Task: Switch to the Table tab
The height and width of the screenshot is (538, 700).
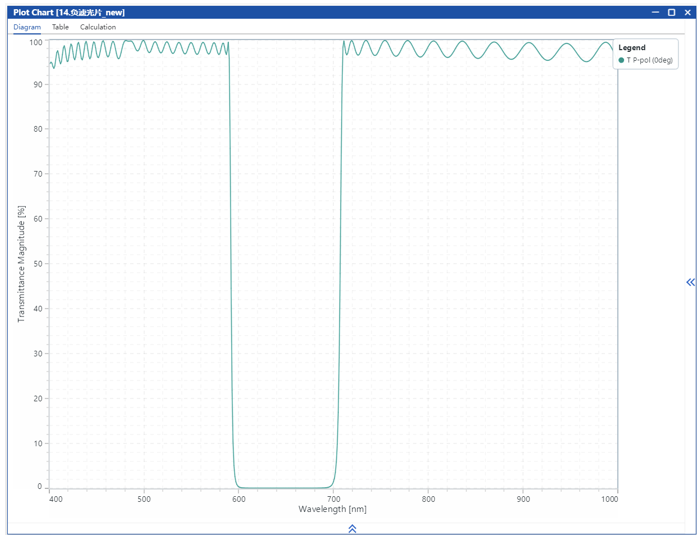Action: click(x=60, y=27)
